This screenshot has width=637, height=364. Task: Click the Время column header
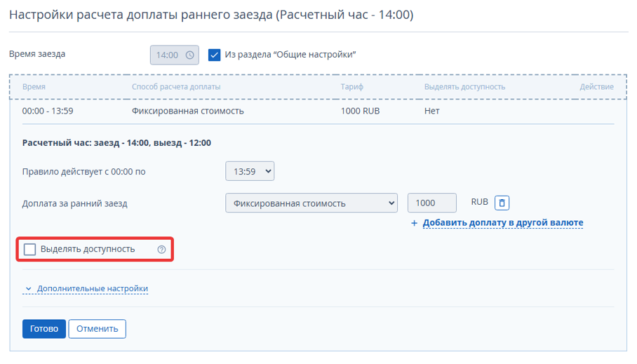tap(34, 86)
